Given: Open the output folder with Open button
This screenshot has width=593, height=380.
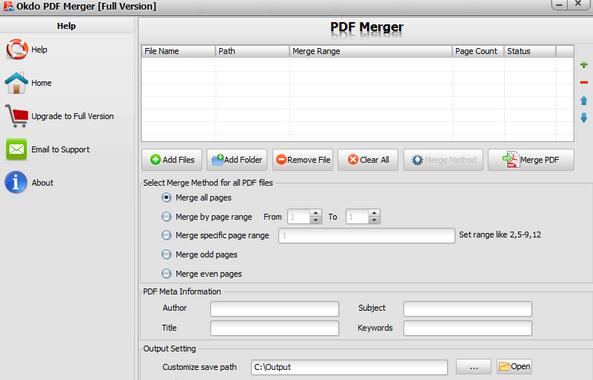Looking at the screenshot, I should [x=514, y=367].
